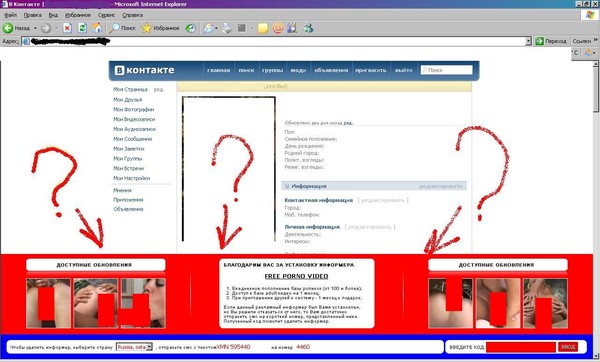The height and width of the screenshot is (362, 600).
Task: Open Search (Поиск) magnifier toolbar icon
Action: click(114, 28)
